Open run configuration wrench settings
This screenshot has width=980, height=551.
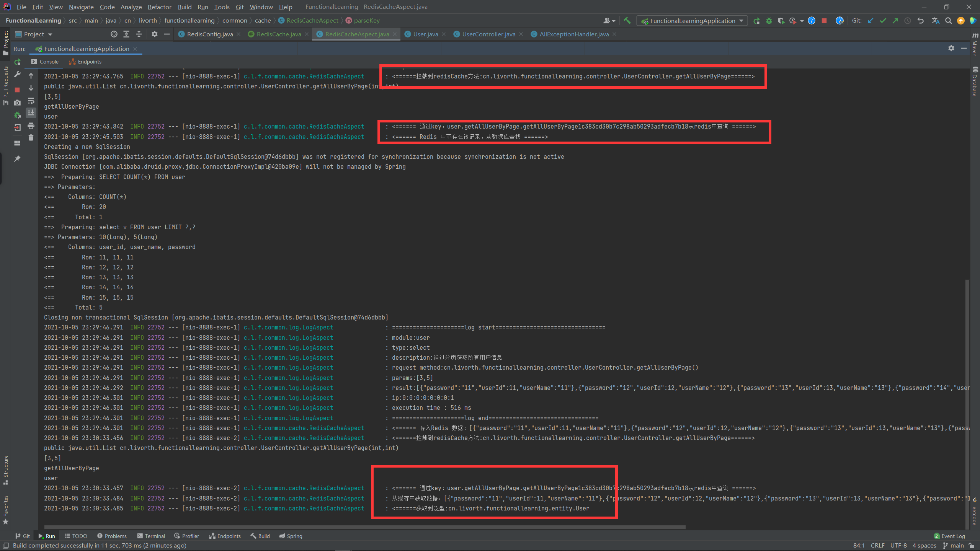pyautogui.click(x=17, y=75)
